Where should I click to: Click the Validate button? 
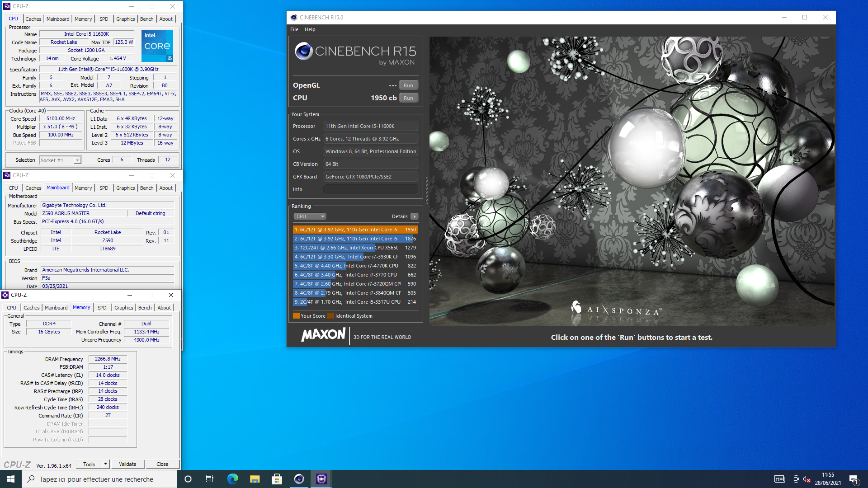(x=127, y=464)
